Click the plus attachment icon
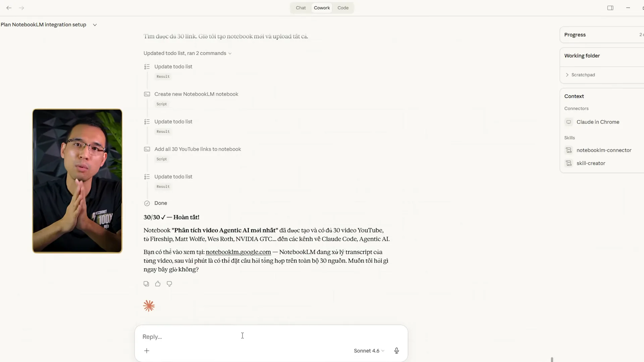This screenshot has height=362, width=644. tap(147, 351)
